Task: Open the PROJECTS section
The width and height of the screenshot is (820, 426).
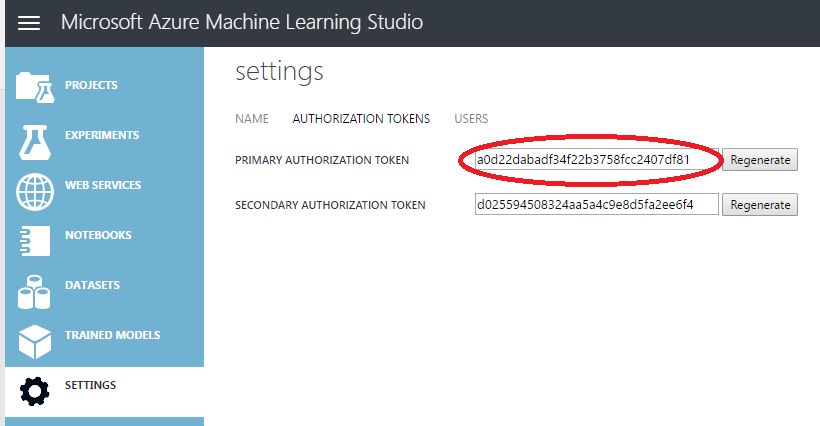Action: [x=91, y=85]
